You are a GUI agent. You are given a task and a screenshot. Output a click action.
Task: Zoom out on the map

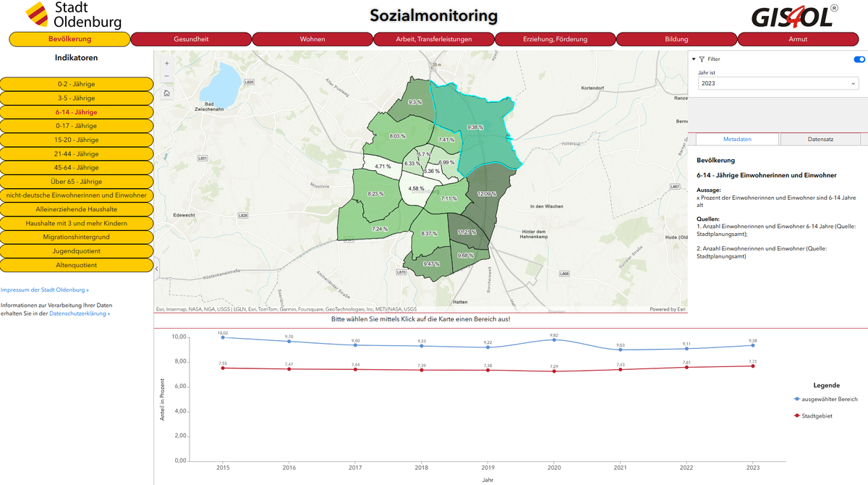[167, 76]
